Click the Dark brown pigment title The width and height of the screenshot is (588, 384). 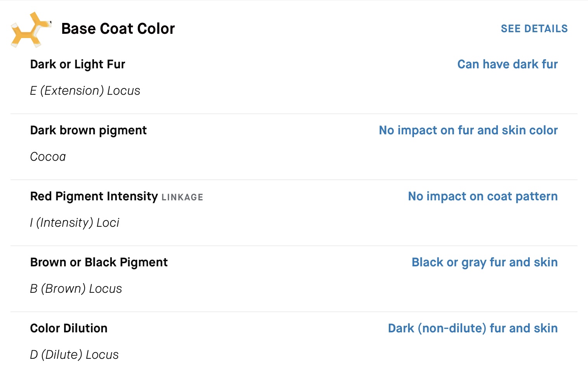point(88,130)
